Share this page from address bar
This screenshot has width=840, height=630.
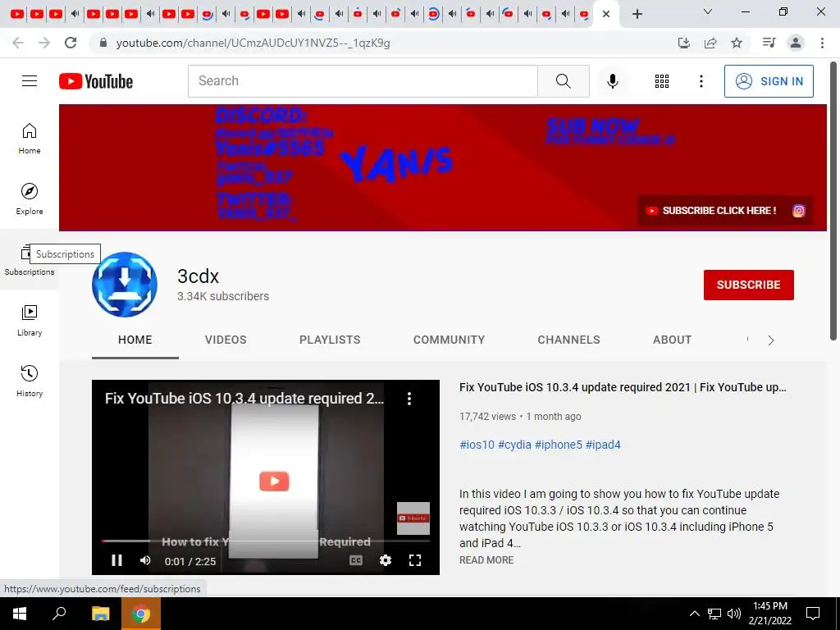(x=710, y=43)
